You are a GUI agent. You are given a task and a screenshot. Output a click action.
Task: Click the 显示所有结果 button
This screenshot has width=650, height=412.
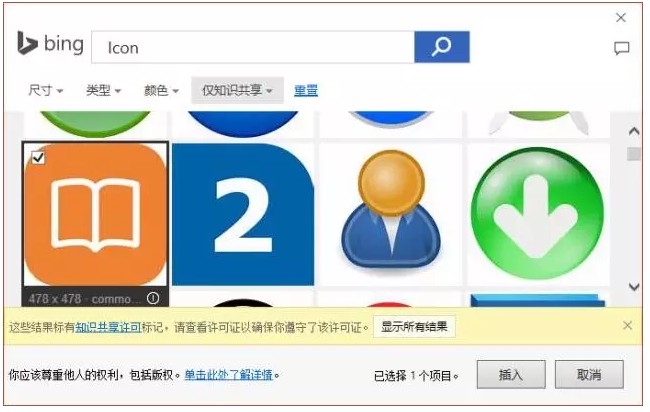(x=414, y=327)
